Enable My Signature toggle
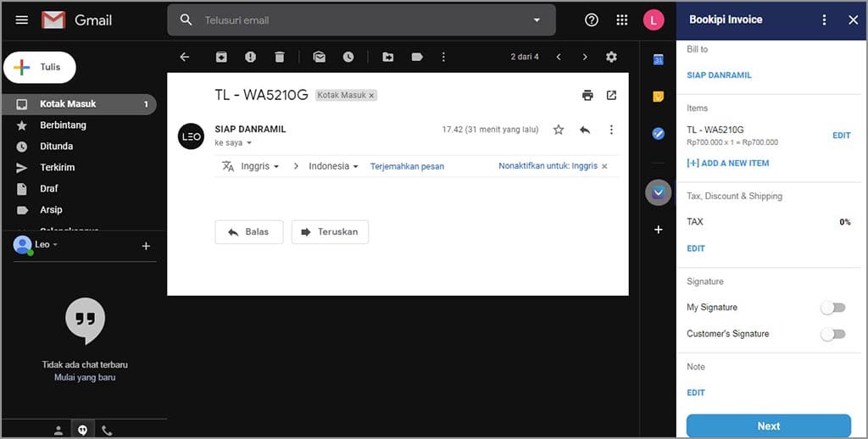This screenshot has height=439, width=868. tap(832, 308)
